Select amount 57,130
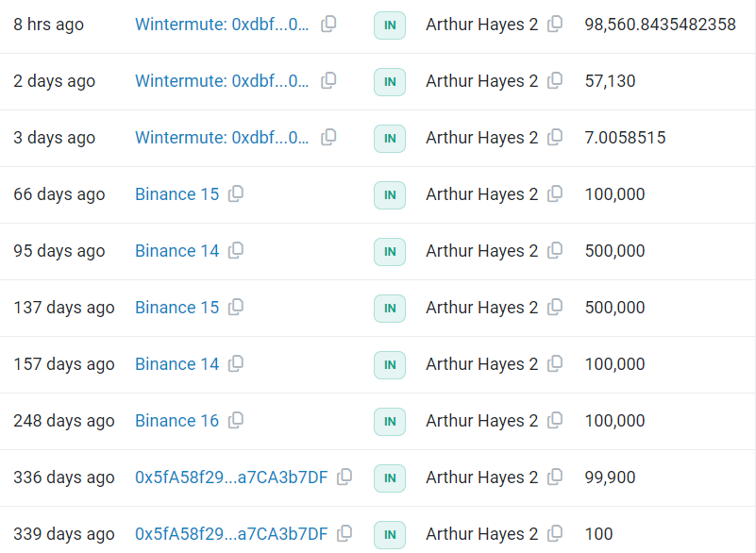Screen dimensions: 756x553 tap(610, 80)
